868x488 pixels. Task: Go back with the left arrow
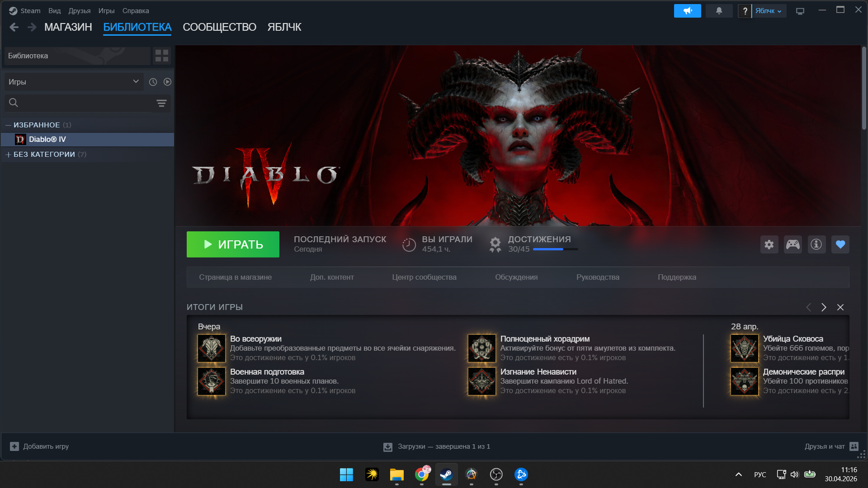pyautogui.click(x=14, y=27)
